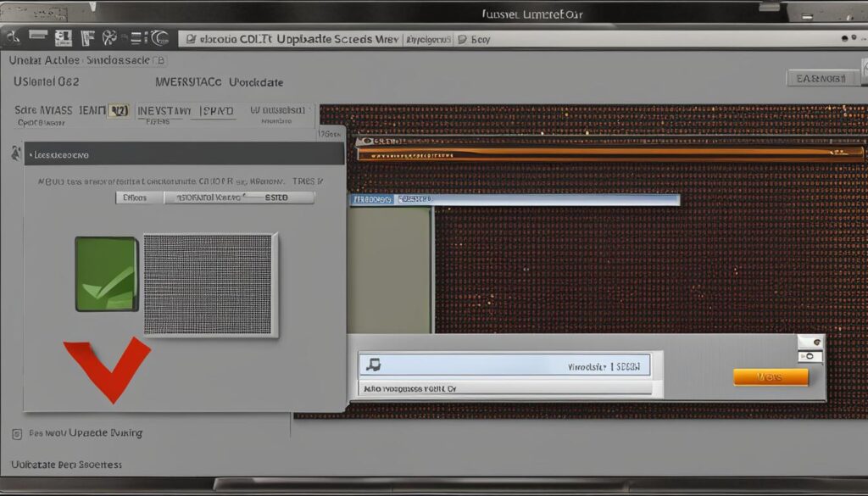Open the 'Sdre AVIASS' tab
Viewport: 868px width, 496px height.
coord(44,111)
